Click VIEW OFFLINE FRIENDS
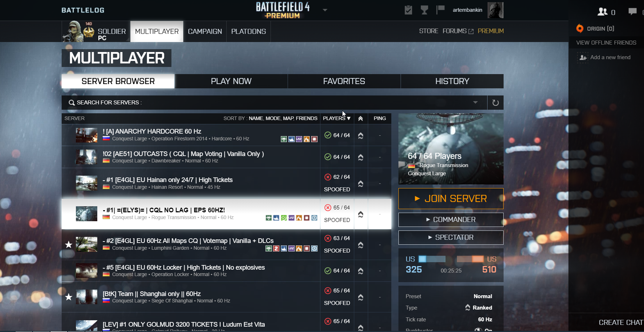644x332 pixels. coord(606,42)
